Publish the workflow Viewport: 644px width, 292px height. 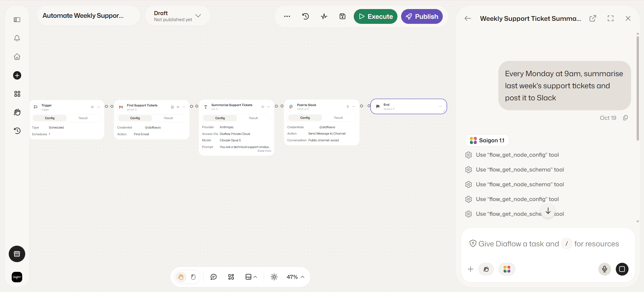[x=422, y=16]
